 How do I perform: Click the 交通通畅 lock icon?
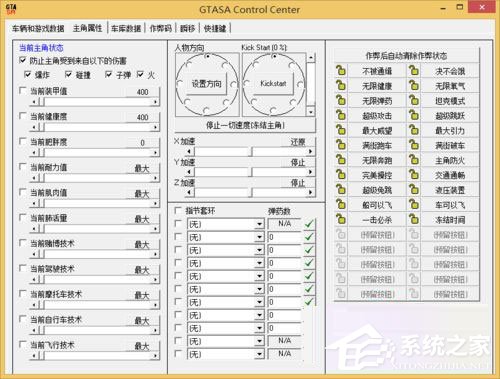[414, 175]
